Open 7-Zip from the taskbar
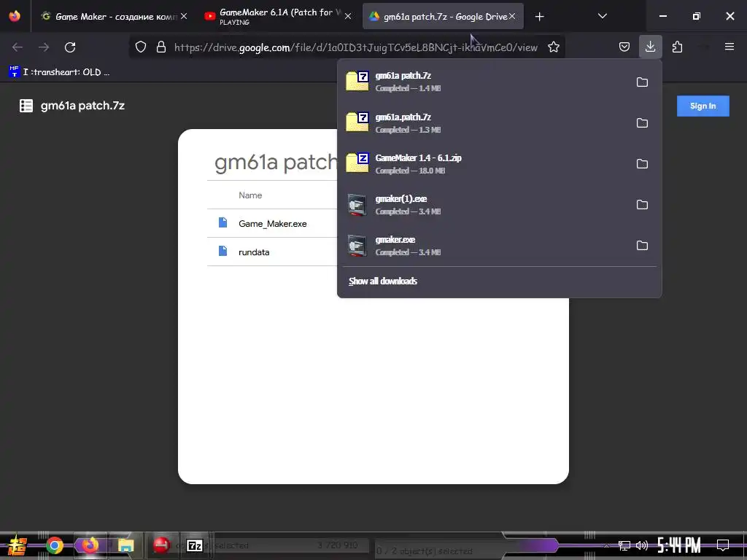 click(x=194, y=545)
